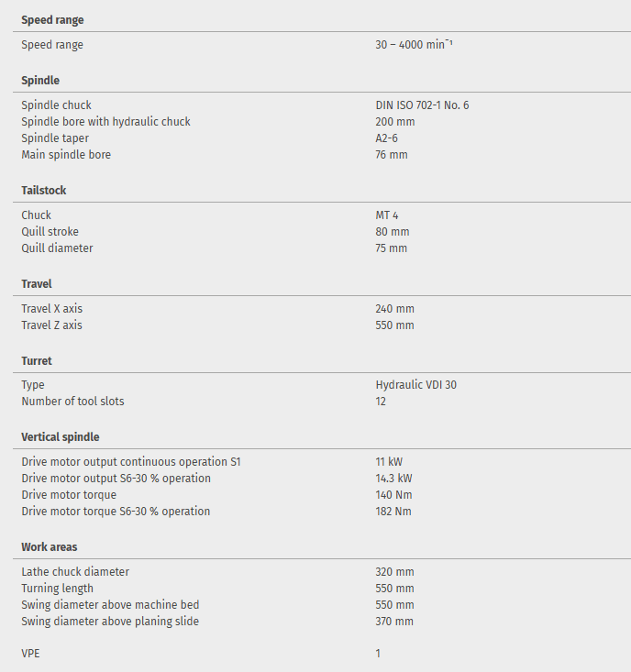Select the 30 – 4000 min⁻¹ speed value
The image size is (631, 672).
(414, 45)
